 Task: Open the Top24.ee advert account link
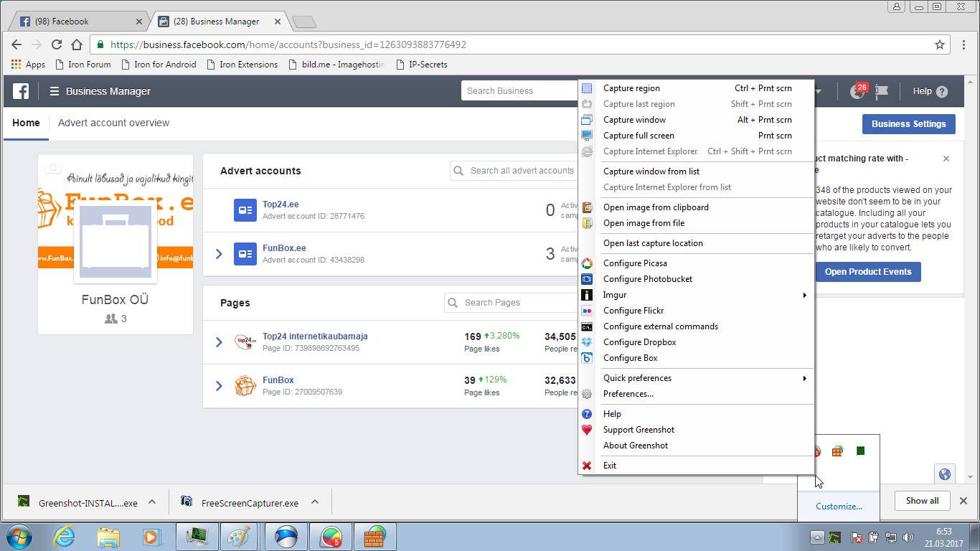tap(281, 204)
